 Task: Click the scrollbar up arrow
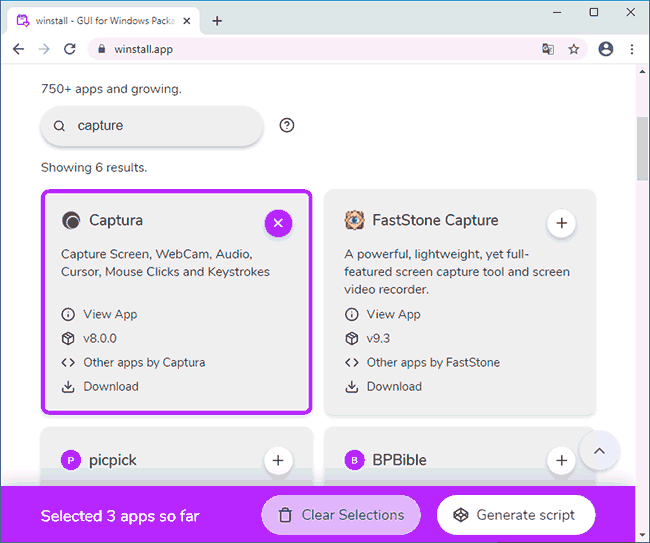(642, 72)
